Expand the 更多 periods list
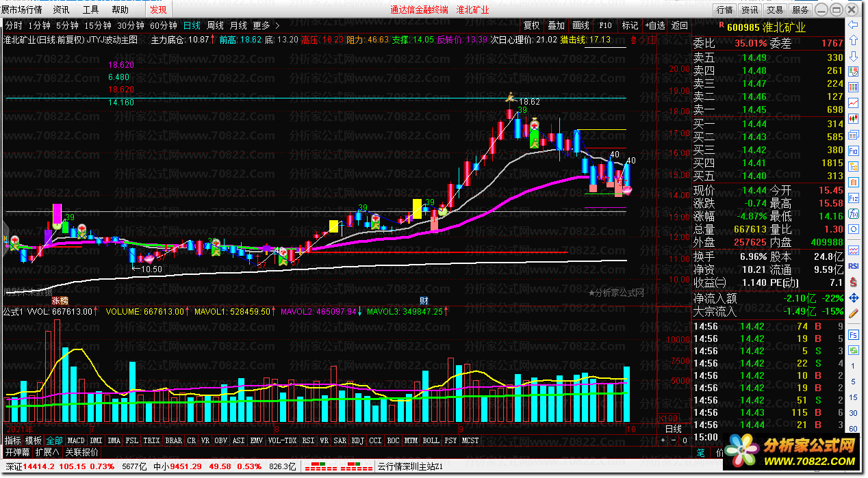Image resolution: width=868 pixels, height=478 pixels. [266, 26]
